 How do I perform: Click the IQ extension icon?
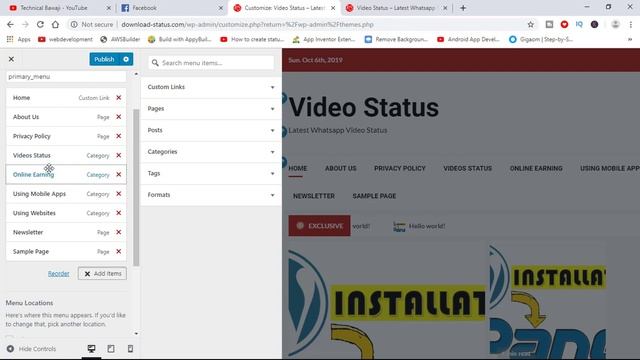(x=579, y=24)
